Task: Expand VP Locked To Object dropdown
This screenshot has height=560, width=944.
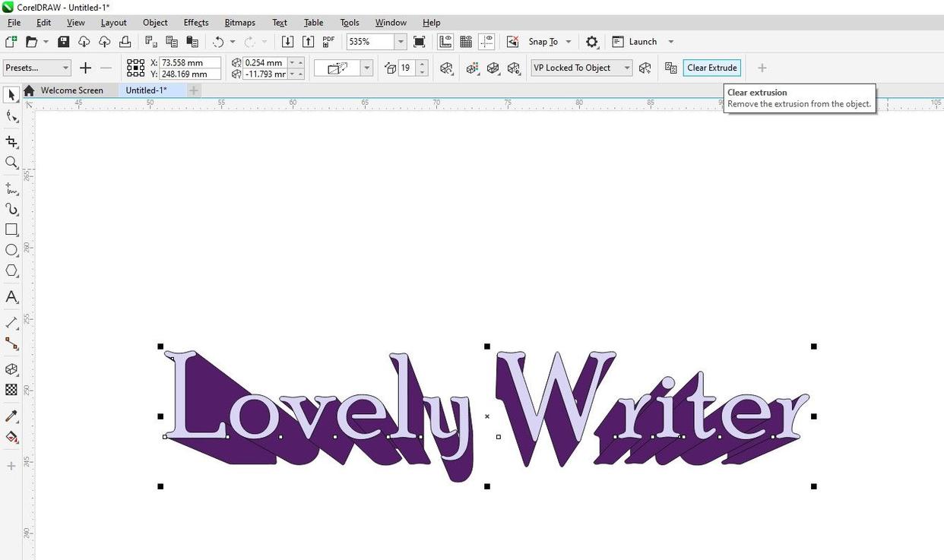Action: (581, 68)
